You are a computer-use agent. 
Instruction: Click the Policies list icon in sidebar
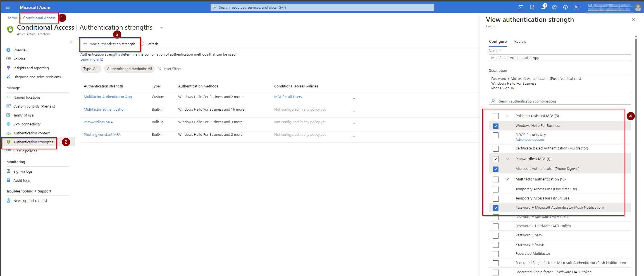point(8,59)
